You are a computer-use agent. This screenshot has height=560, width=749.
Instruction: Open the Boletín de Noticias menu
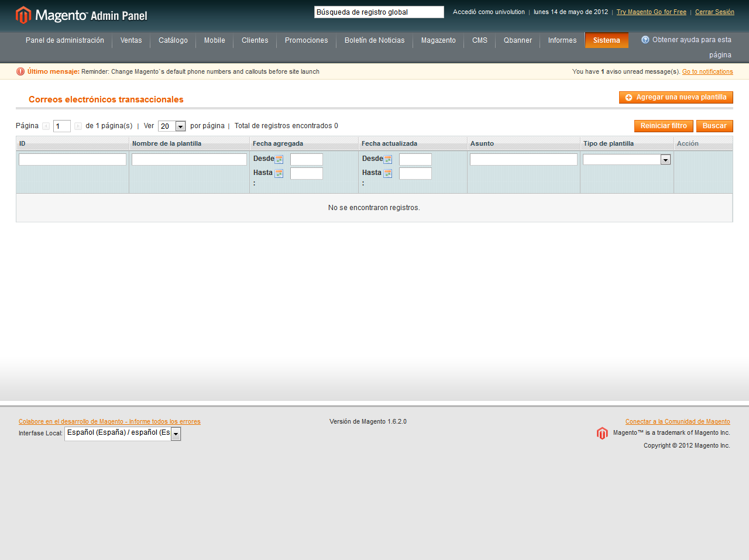[374, 40]
